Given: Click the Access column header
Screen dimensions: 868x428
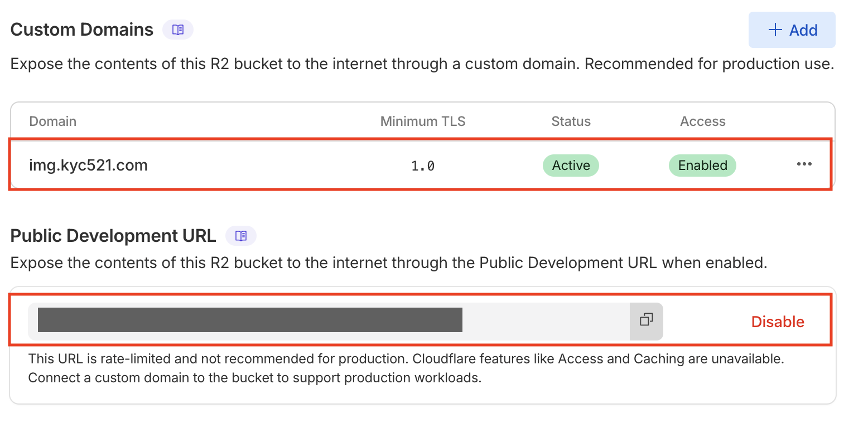Looking at the screenshot, I should click(x=702, y=121).
